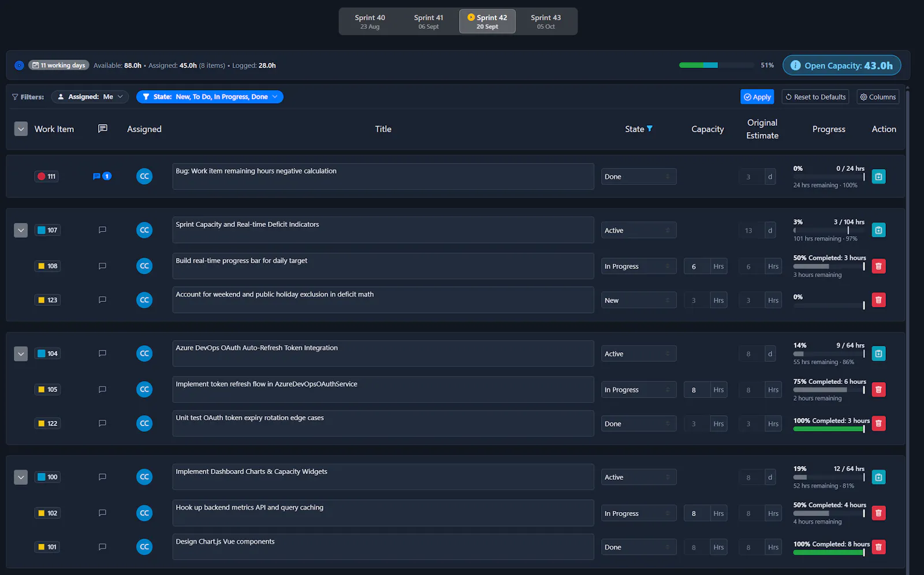Image resolution: width=924 pixels, height=575 pixels.
Task: Click the comments column header icon
Action: tap(103, 129)
